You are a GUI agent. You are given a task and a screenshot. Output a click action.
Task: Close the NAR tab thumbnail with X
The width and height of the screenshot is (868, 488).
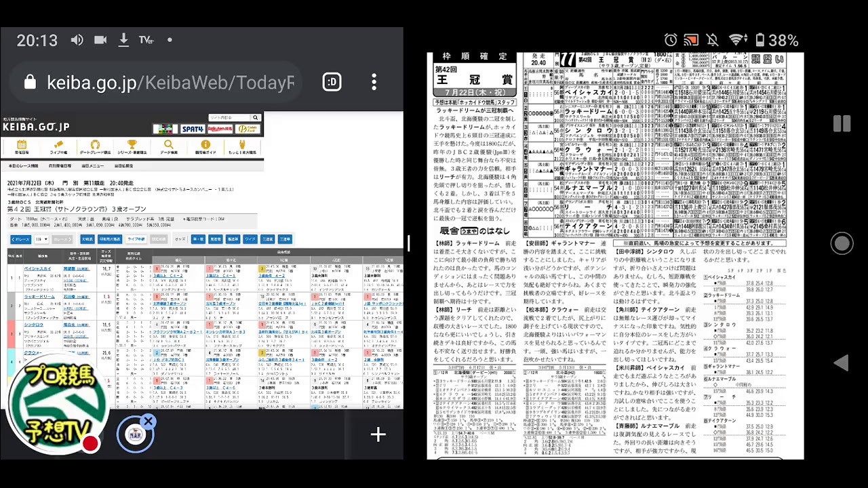(148, 422)
